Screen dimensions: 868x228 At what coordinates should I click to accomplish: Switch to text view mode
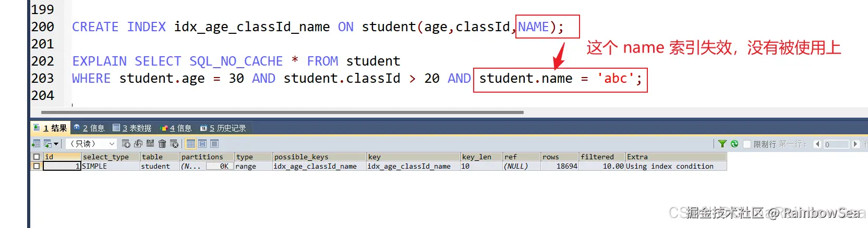[214, 144]
